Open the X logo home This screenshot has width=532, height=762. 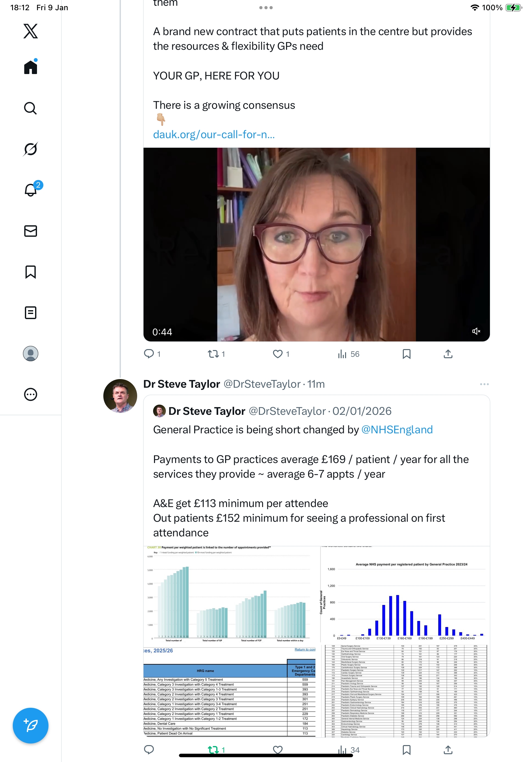(x=31, y=31)
